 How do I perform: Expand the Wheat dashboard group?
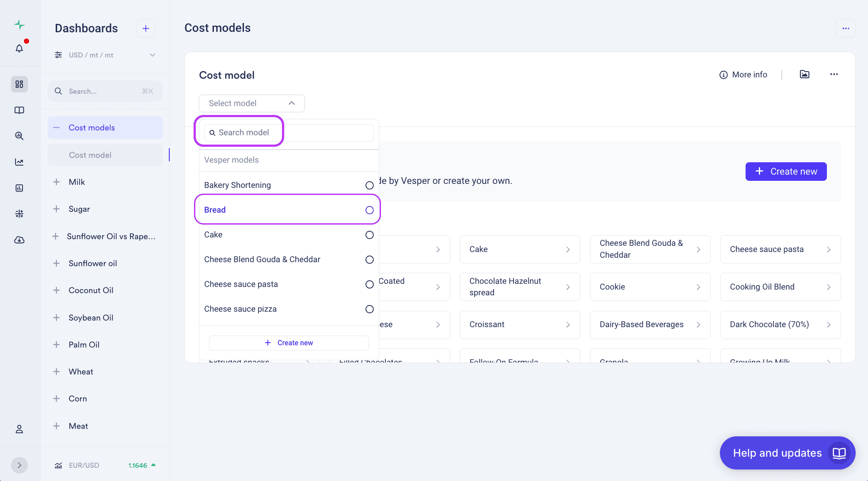pyautogui.click(x=57, y=371)
